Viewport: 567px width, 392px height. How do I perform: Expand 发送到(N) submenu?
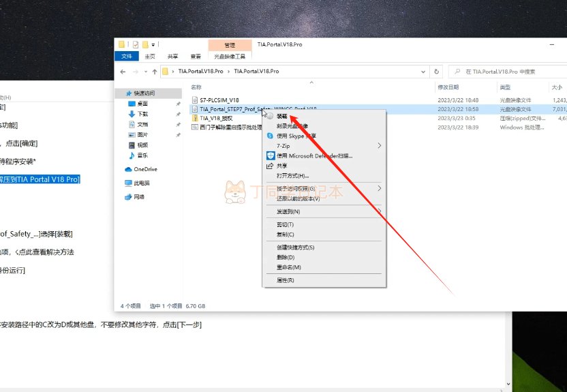coord(324,211)
